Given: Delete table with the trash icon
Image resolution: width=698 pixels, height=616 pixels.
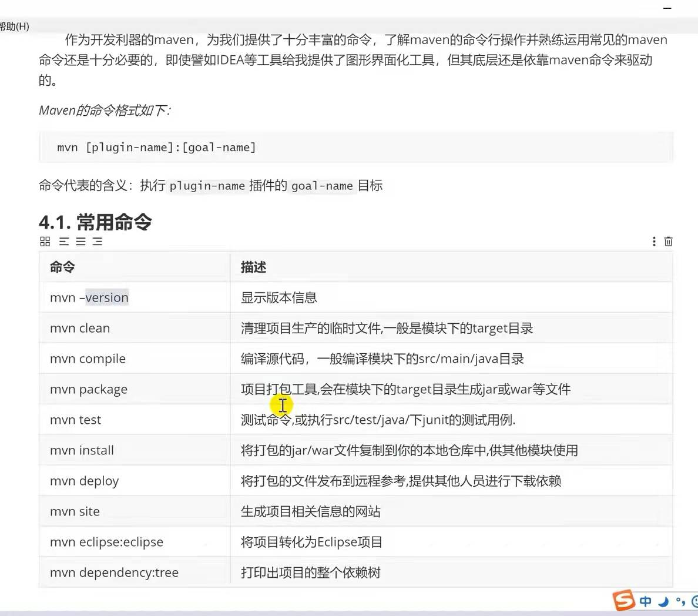Looking at the screenshot, I should click(668, 242).
